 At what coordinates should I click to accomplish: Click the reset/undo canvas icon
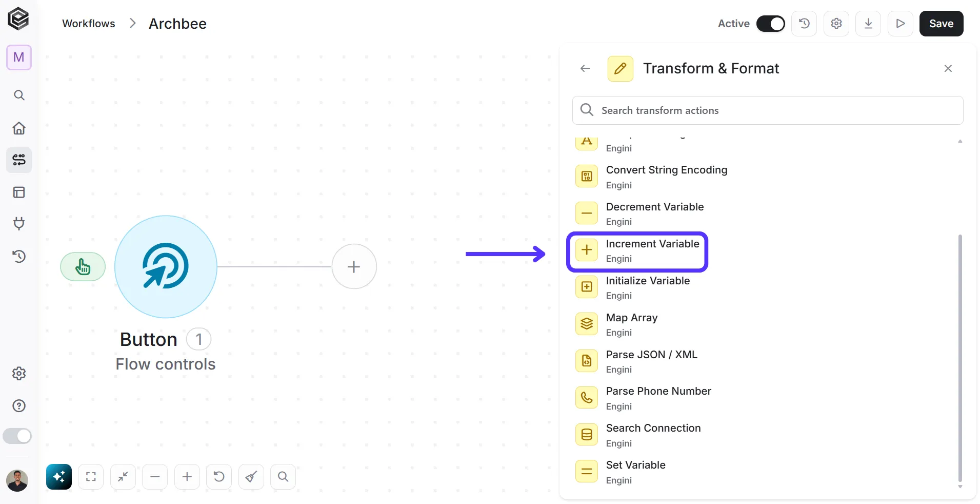[x=219, y=477]
